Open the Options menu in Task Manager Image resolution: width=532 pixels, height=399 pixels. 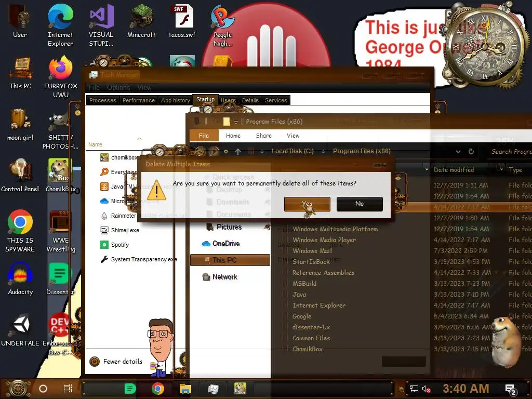tap(118, 87)
